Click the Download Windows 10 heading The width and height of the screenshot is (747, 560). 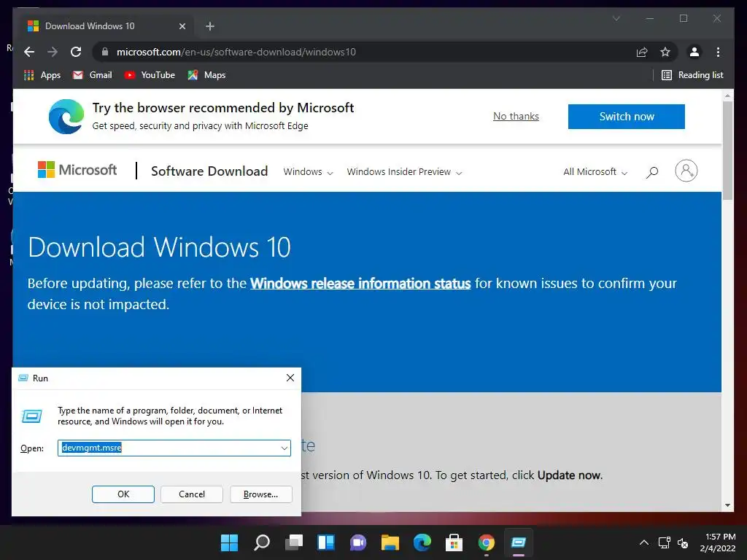(159, 247)
